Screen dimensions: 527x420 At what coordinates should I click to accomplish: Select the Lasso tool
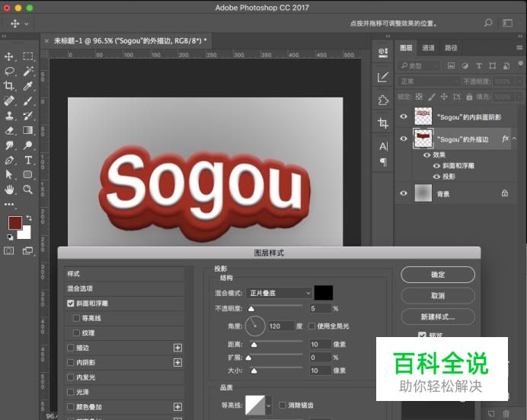click(9, 71)
